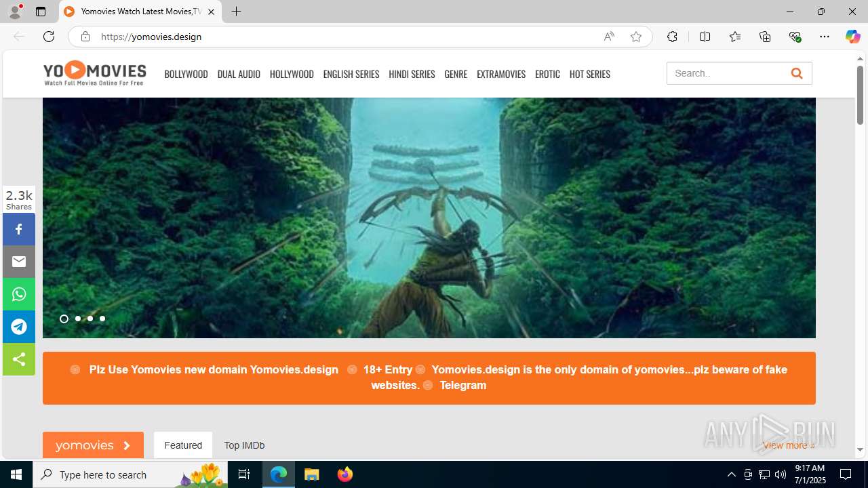
Task: Open the green share options icon
Action: [19, 359]
